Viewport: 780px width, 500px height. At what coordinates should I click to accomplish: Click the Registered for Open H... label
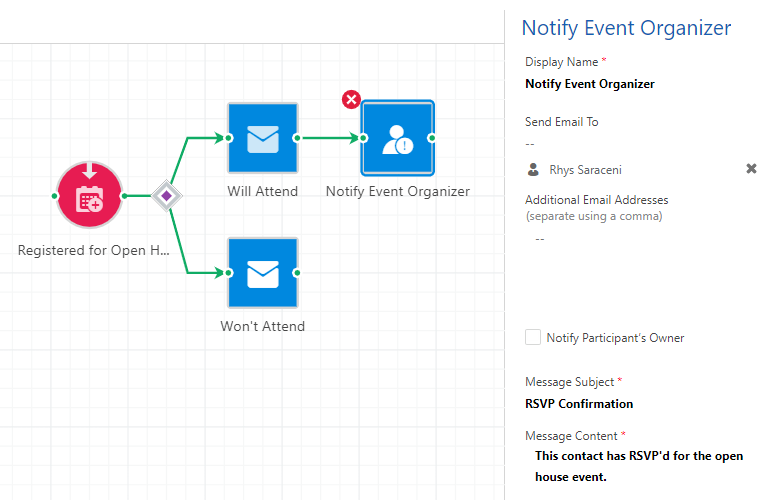click(x=94, y=250)
